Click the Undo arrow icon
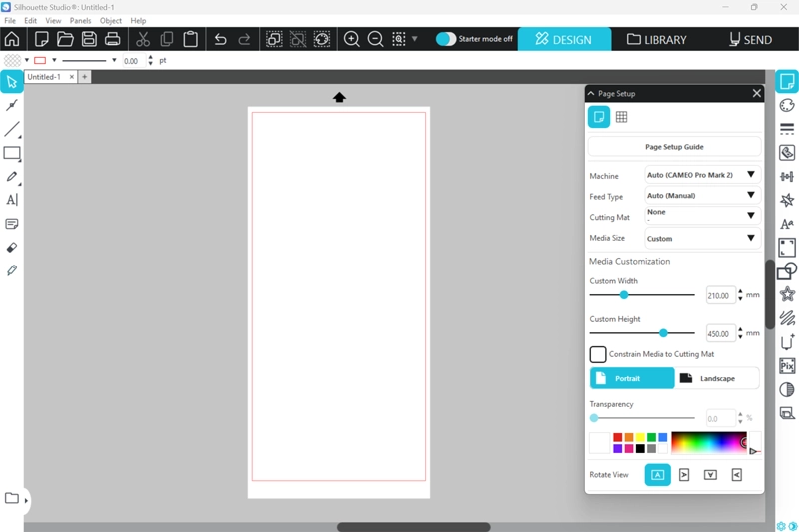This screenshot has height=532, width=799. coord(220,40)
